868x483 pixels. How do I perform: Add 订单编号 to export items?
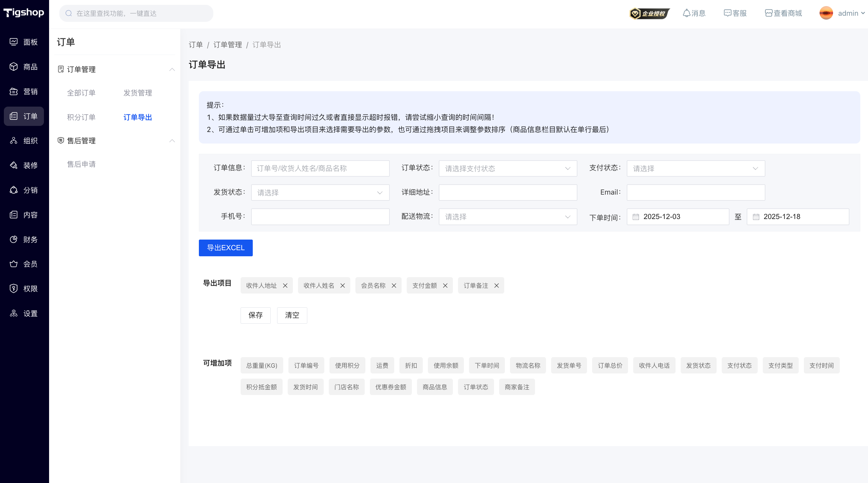[x=306, y=365]
